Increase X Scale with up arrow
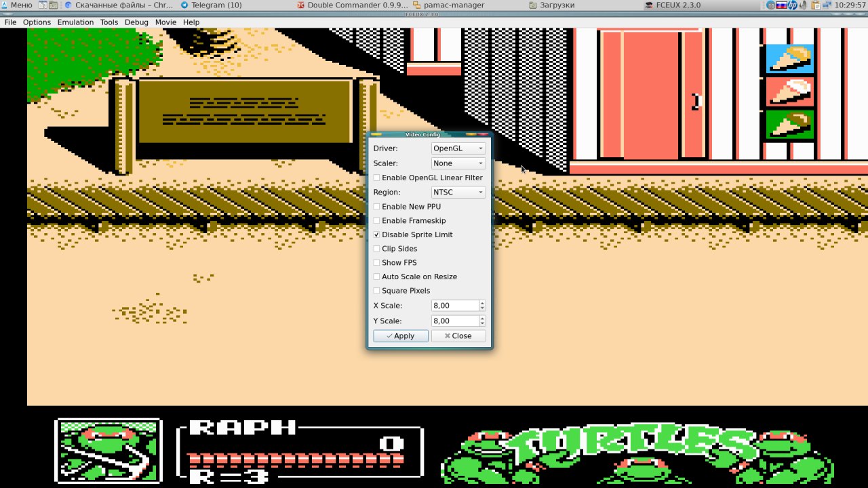The image size is (868, 488). point(482,303)
